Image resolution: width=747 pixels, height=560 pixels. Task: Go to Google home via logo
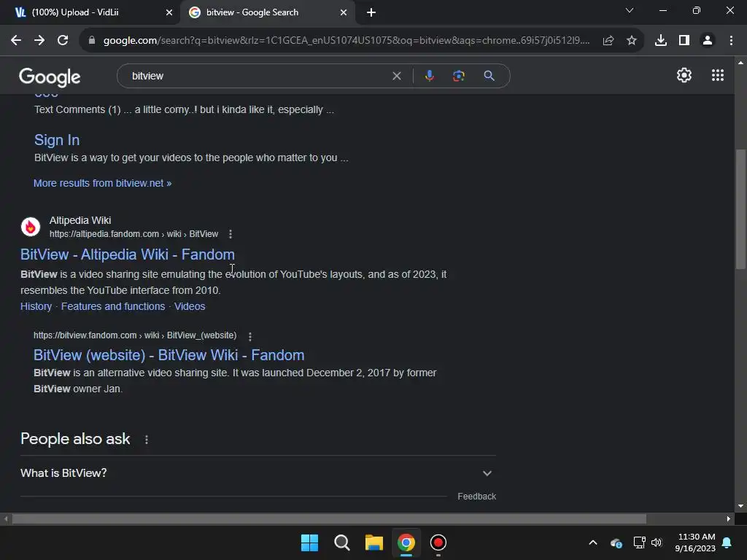pos(50,77)
